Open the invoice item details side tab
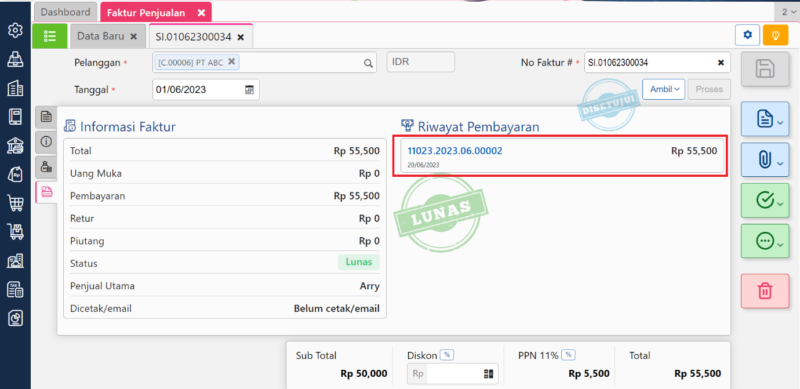800x389 pixels. (x=46, y=117)
